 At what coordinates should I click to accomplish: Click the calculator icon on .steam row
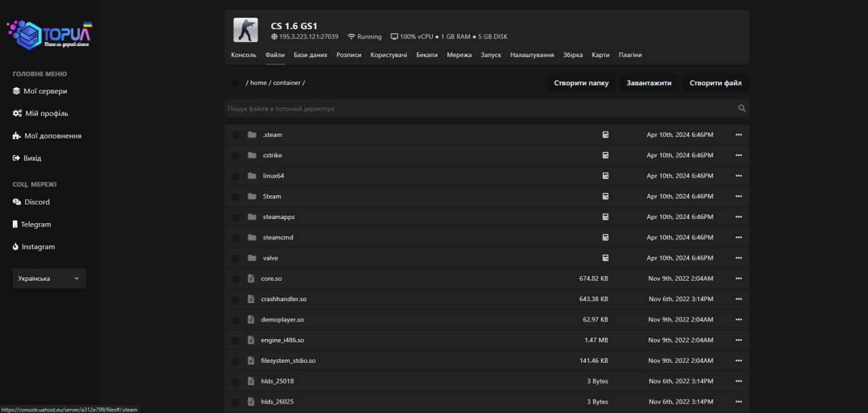tap(606, 135)
